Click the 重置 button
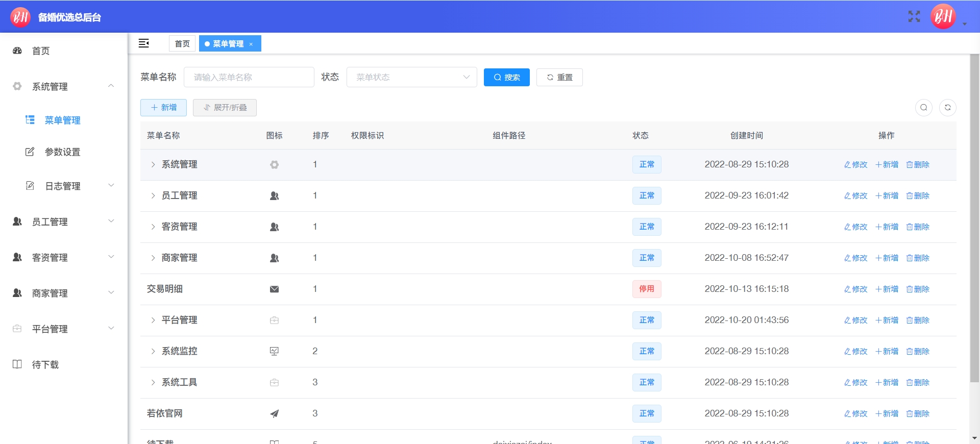 (x=559, y=77)
